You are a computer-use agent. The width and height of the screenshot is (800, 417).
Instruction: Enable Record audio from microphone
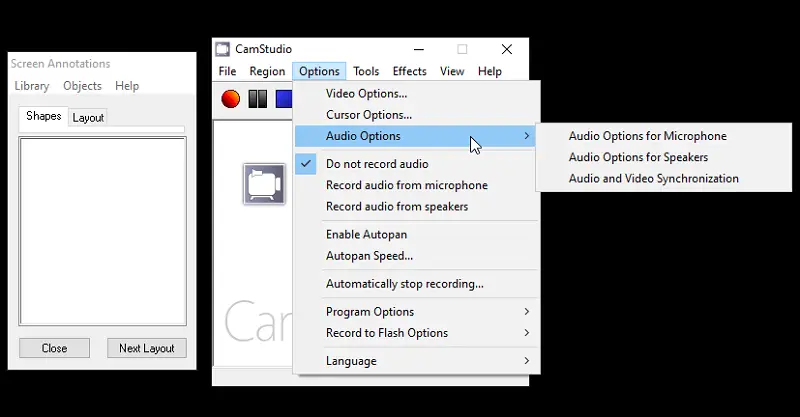[416, 185]
